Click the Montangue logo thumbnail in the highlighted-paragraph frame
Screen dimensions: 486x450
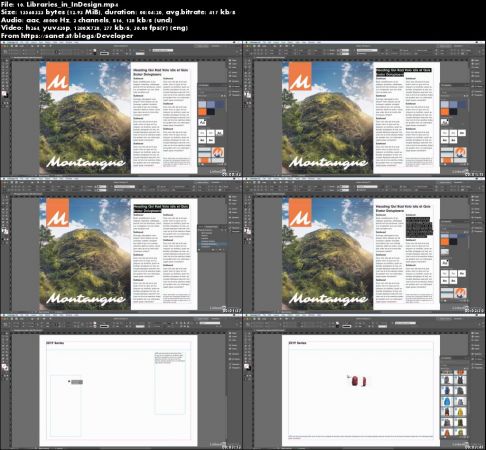460,293
